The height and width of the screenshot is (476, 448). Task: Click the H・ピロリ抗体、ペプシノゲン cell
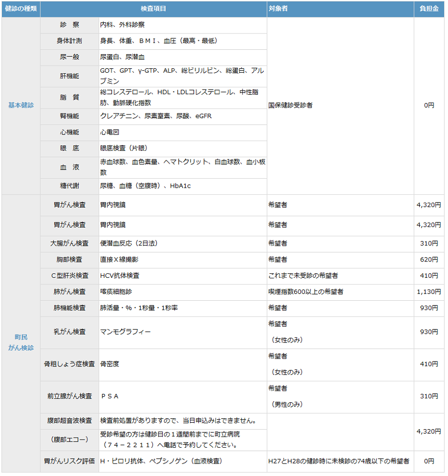pyautogui.click(x=183, y=462)
